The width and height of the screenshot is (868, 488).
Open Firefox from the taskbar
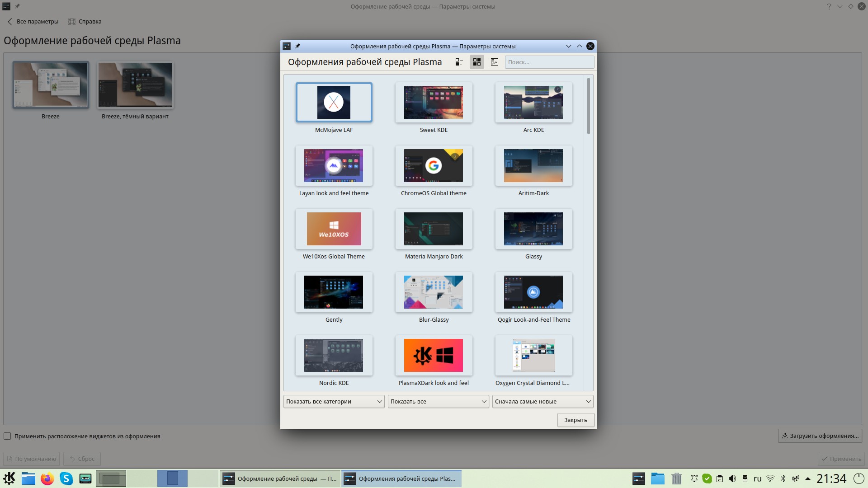tap(47, 479)
